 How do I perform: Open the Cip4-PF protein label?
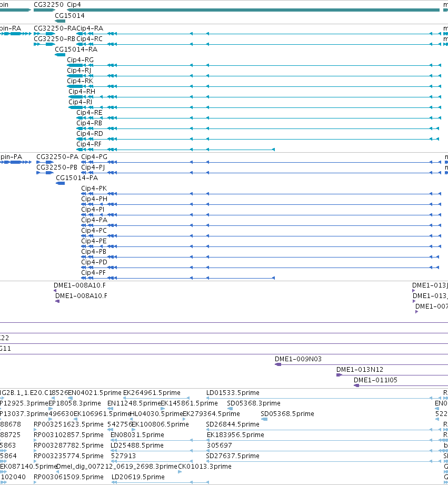click(93, 272)
